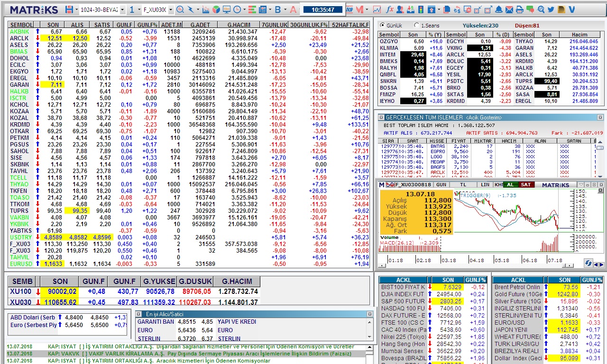Click the Twitter bird icon
The height and width of the screenshot is (364, 607).
551,9
